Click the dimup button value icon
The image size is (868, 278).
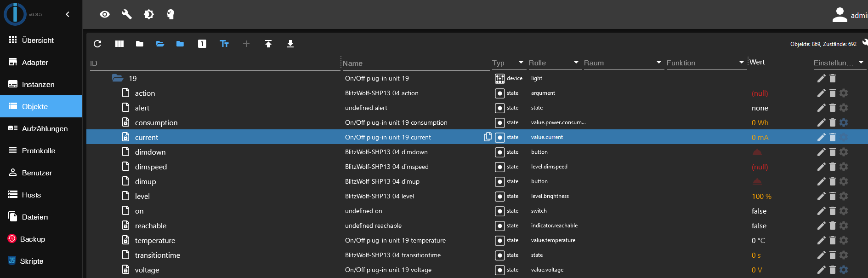(757, 181)
